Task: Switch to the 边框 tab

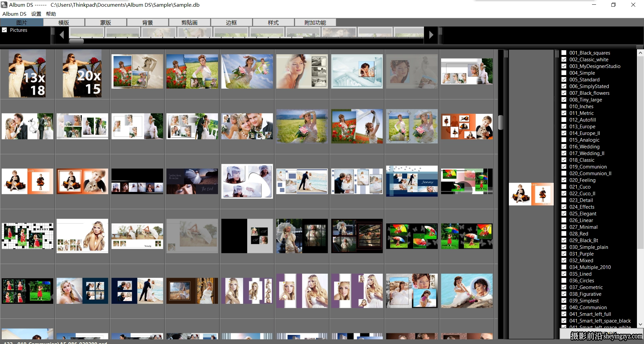Action: point(231,22)
